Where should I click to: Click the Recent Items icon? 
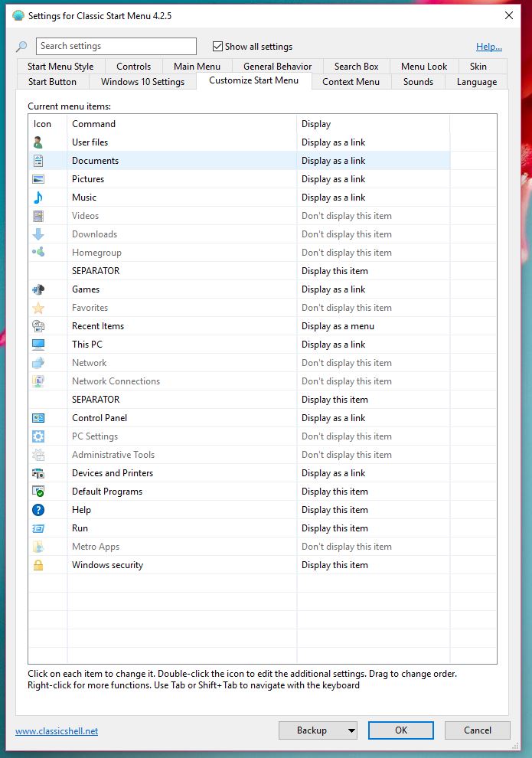[x=38, y=326]
